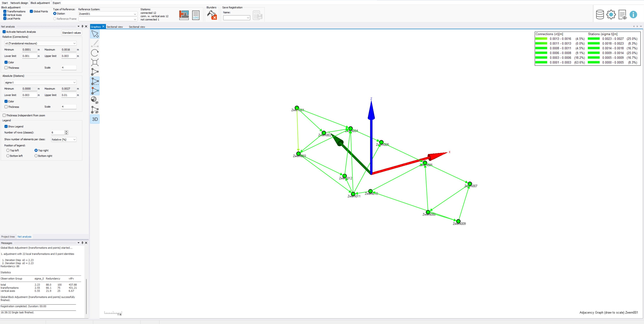Click the blue info icon

point(633,15)
